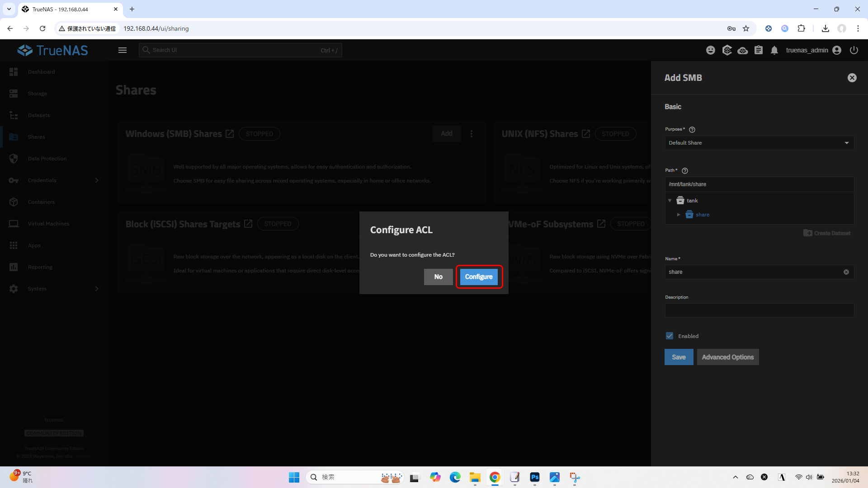Click the Description input field
868x488 pixels.
coord(759,310)
